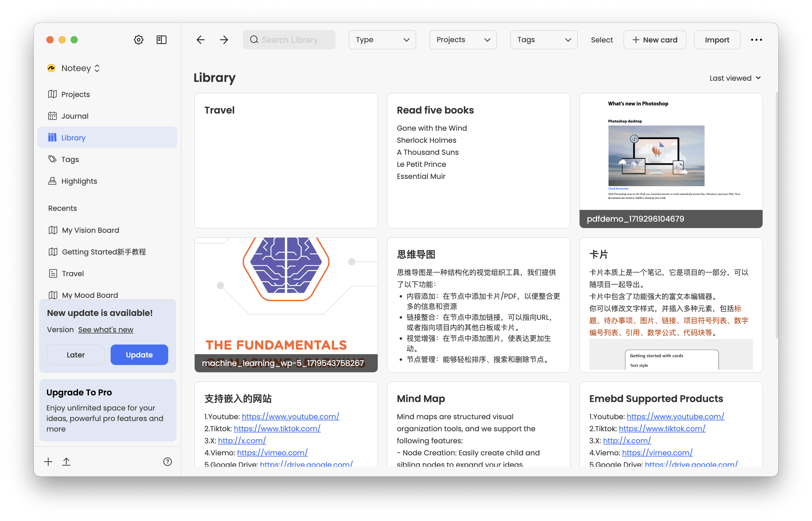Open My Mood Board from Recents
Image resolution: width=812 pixels, height=521 pixels.
107,295
